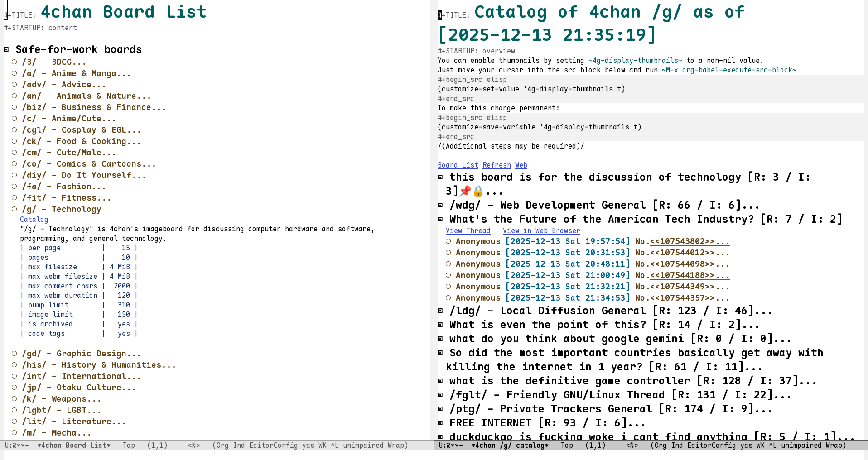Click the Refresh link in the catalog
The height and width of the screenshot is (460, 868).
tap(497, 165)
